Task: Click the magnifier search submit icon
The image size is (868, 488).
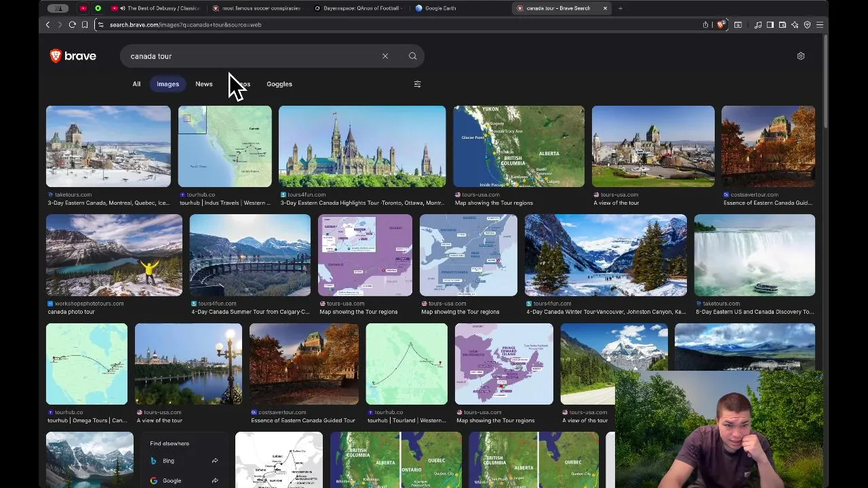Action: 412,56
